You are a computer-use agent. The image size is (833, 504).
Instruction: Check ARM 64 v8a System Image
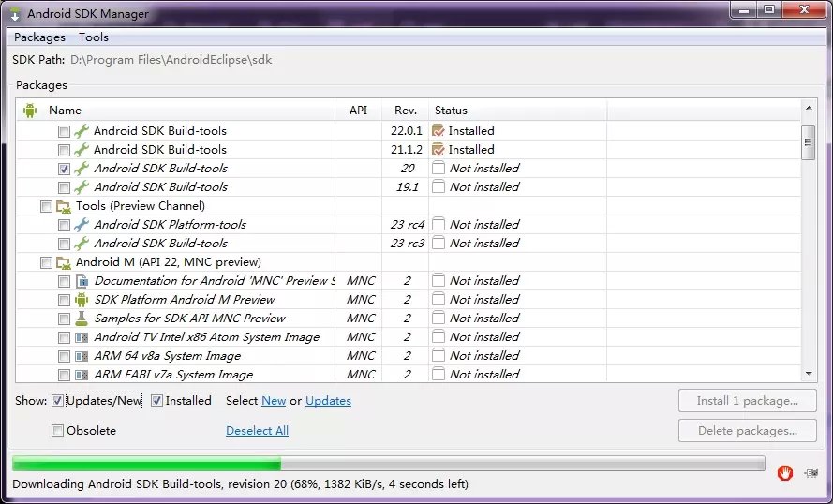[x=64, y=356]
